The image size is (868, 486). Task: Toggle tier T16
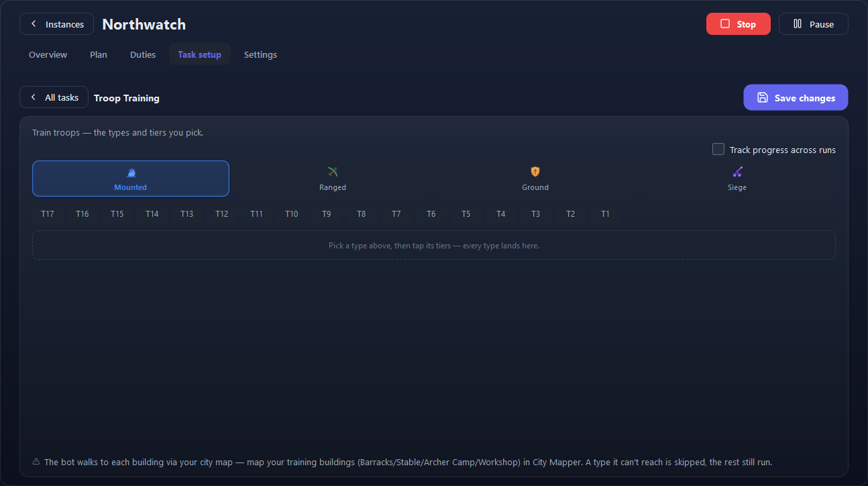83,214
